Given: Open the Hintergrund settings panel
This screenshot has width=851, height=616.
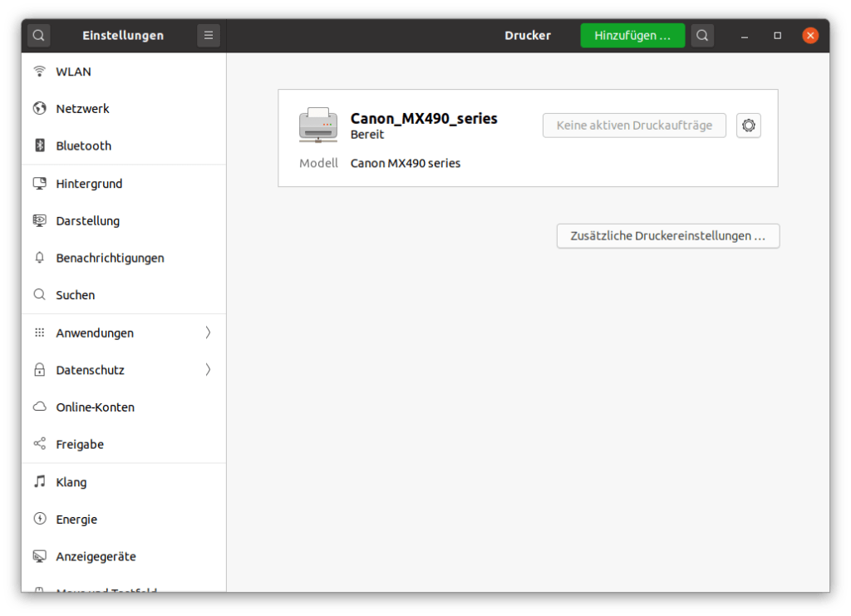Looking at the screenshot, I should point(89,184).
